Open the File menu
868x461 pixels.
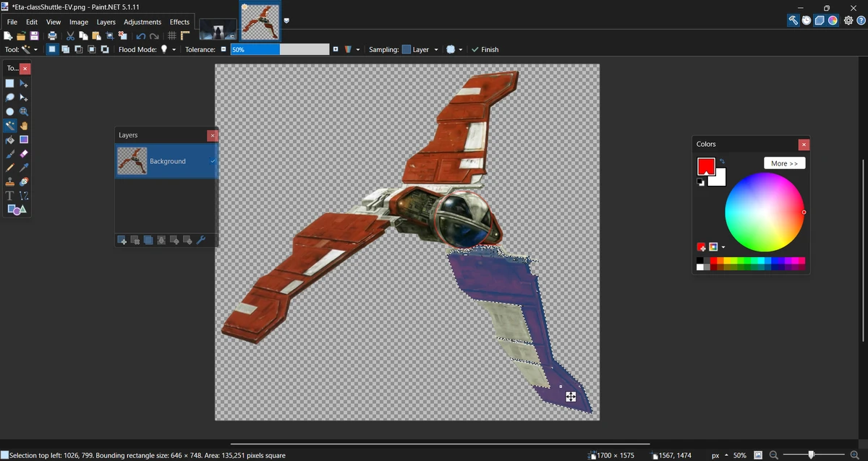pyautogui.click(x=12, y=22)
